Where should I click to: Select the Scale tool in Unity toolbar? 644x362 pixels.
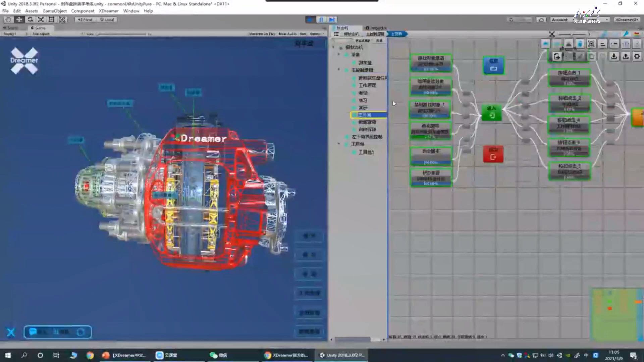(x=41, y=20)
